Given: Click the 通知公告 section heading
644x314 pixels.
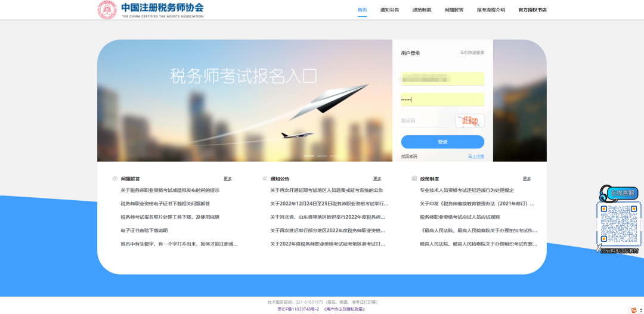Looking at the screenshot, I should point(280,179).
